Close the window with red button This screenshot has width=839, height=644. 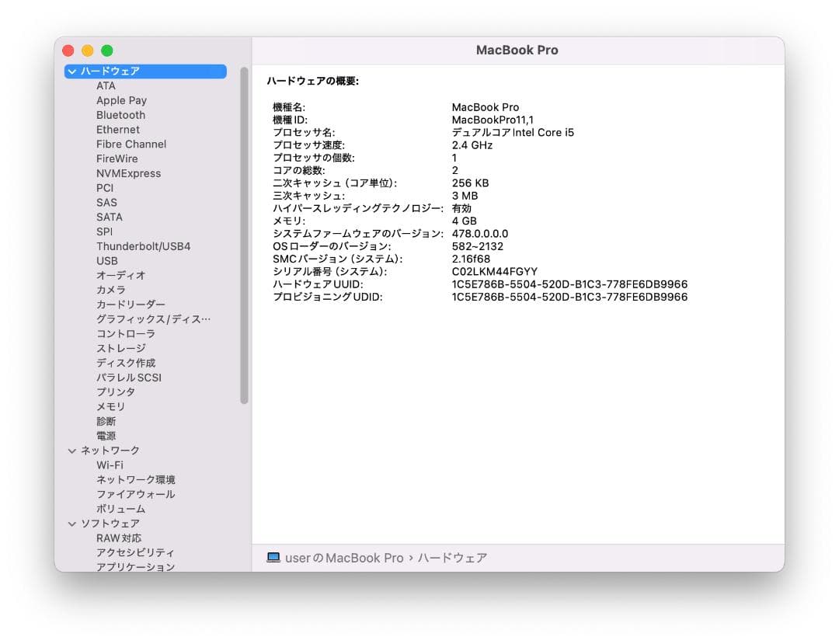tap(68, 50)
